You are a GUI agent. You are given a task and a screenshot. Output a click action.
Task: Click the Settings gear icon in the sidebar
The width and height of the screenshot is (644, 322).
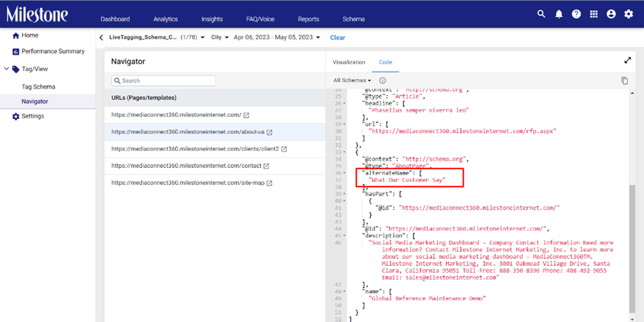click(x=16, y=116)
